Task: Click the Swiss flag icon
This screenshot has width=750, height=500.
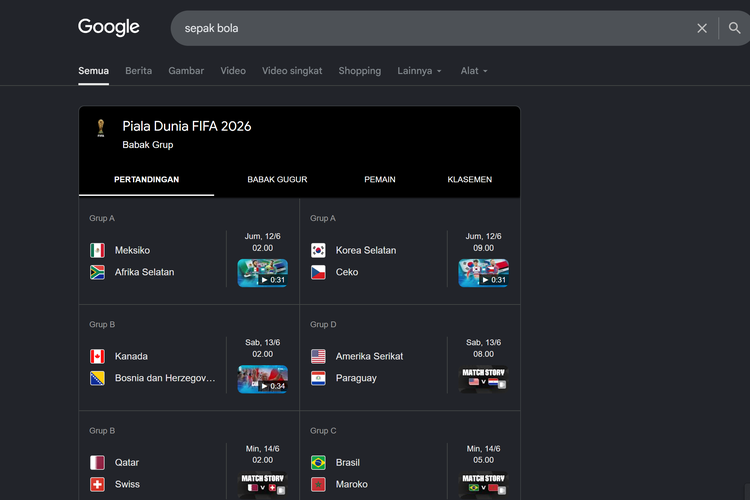Action: 98,485
